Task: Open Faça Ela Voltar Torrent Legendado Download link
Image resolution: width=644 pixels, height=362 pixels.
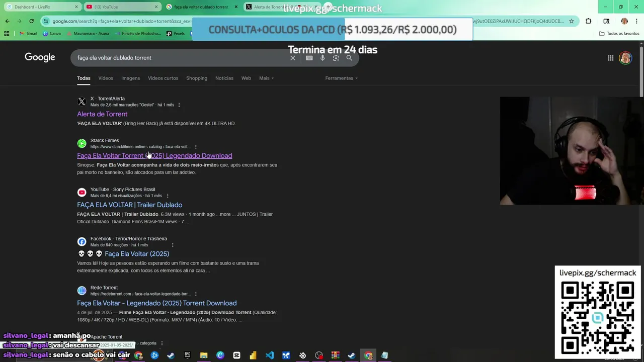Action: tap(154, 156)
